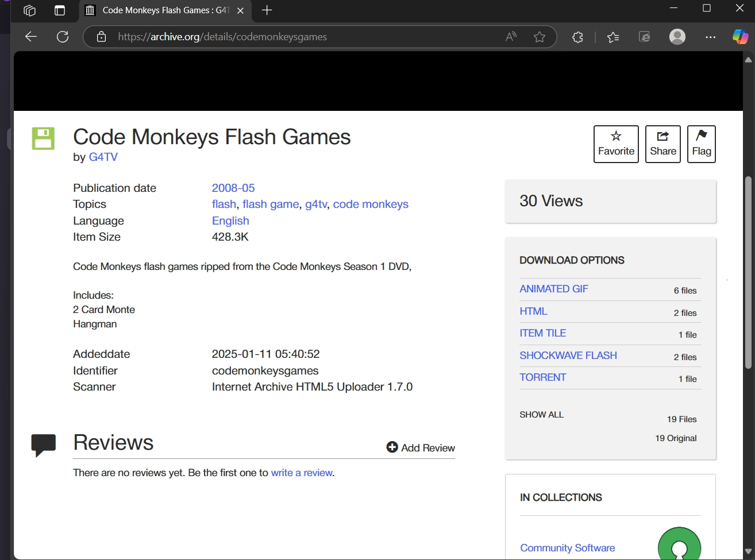View site information lock icon

[102, 37]
